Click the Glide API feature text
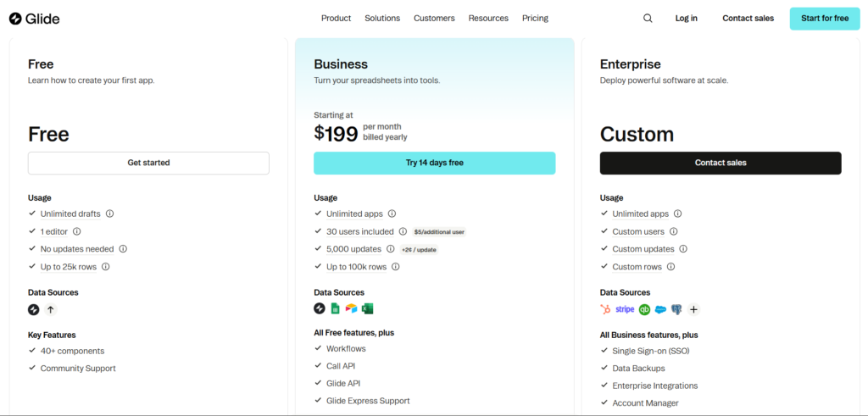The height and width of the screenshot is (416, 868). 343,383
